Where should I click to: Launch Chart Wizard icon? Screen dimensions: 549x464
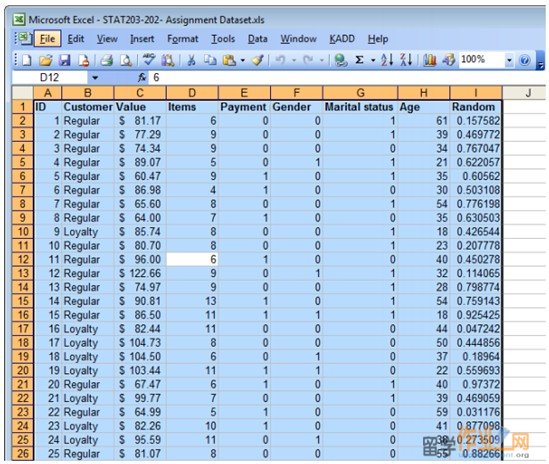(x=430, y=61)
